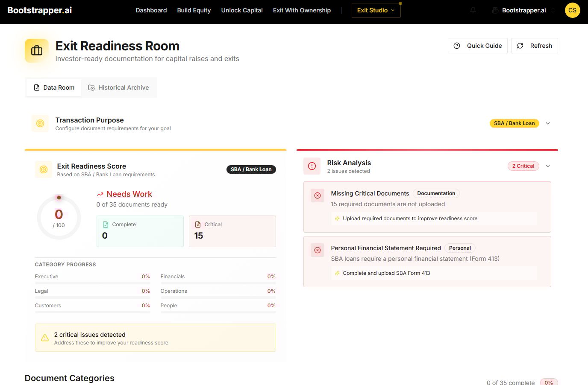
Task: Click the Bootstrapper.ai logo
Action: 40,10
